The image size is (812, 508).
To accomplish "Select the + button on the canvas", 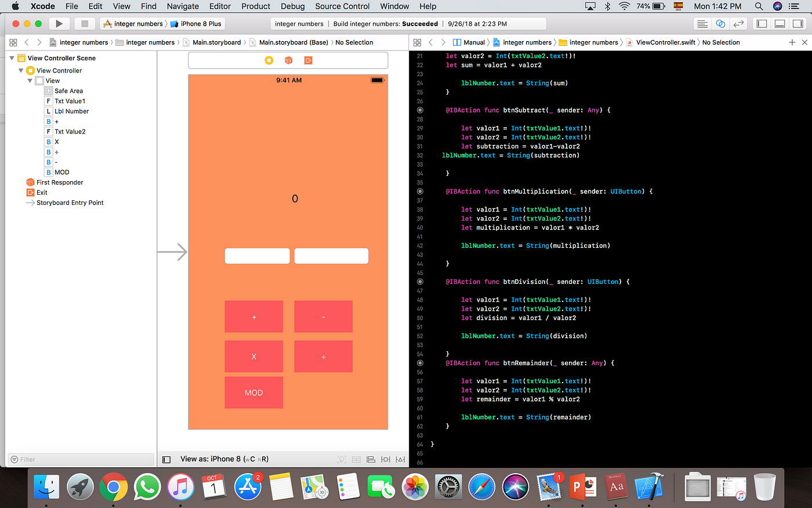I will 254,316.
